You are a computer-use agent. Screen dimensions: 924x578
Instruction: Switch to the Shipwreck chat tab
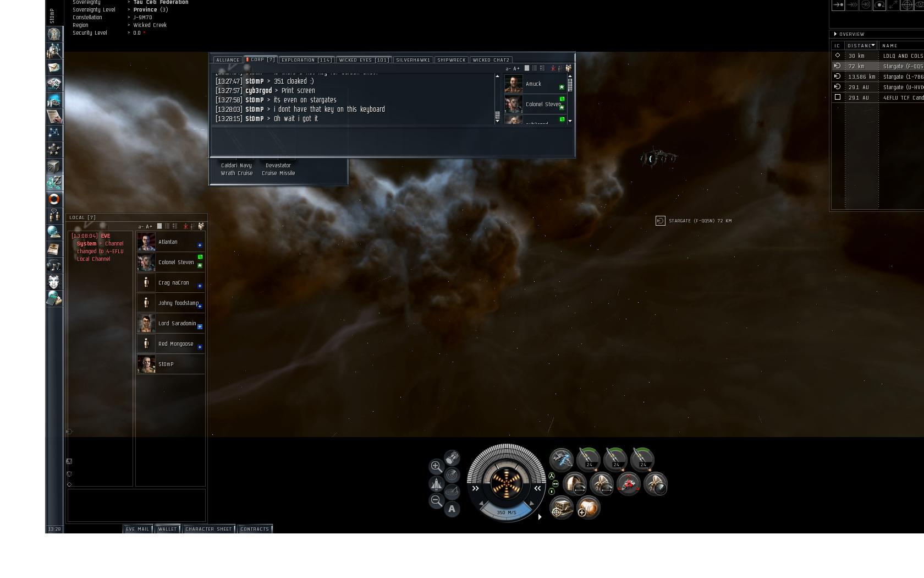point(452,60)
